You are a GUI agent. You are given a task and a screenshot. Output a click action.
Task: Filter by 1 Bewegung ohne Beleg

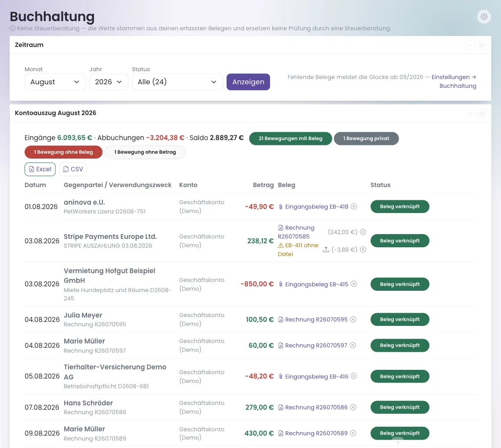(63, 152)
